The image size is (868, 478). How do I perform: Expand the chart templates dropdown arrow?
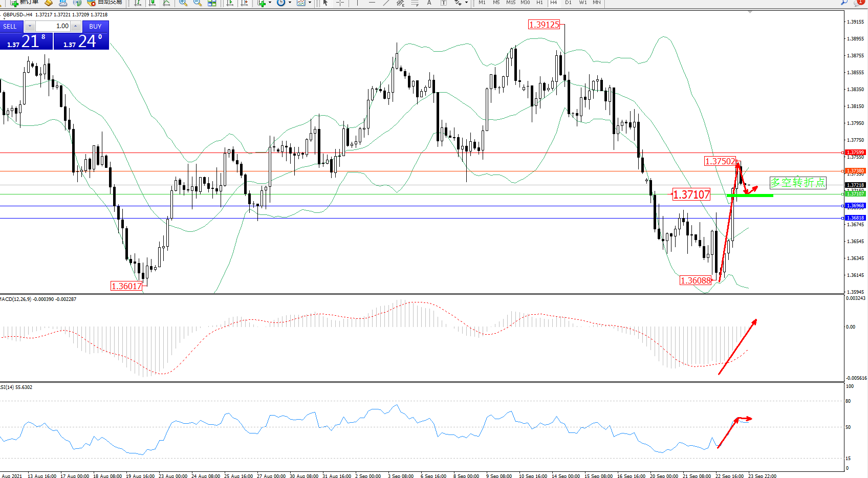tap(310, 3)
